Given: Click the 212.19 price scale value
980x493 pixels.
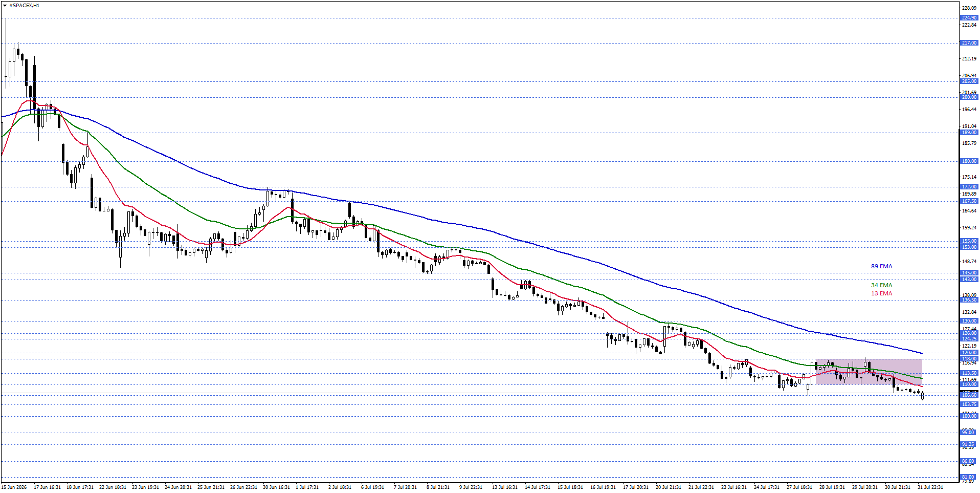Looking at the screenshot, I should pyautogui.click(x=969, y=59).
